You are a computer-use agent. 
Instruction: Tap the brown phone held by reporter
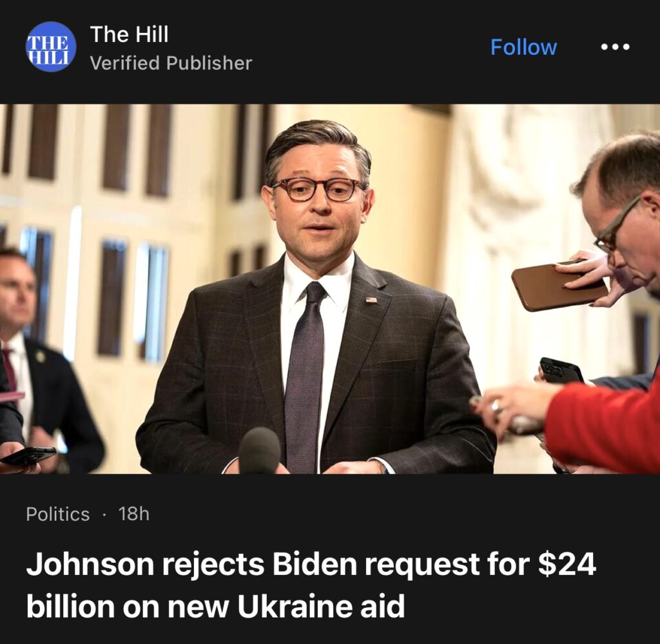click(559, 286)
